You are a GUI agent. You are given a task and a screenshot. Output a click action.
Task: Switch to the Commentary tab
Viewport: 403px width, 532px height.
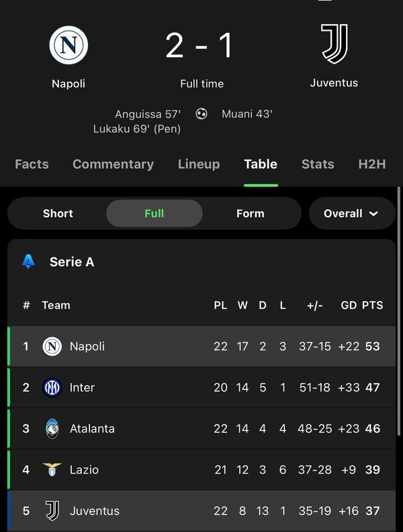coord(113,164)
